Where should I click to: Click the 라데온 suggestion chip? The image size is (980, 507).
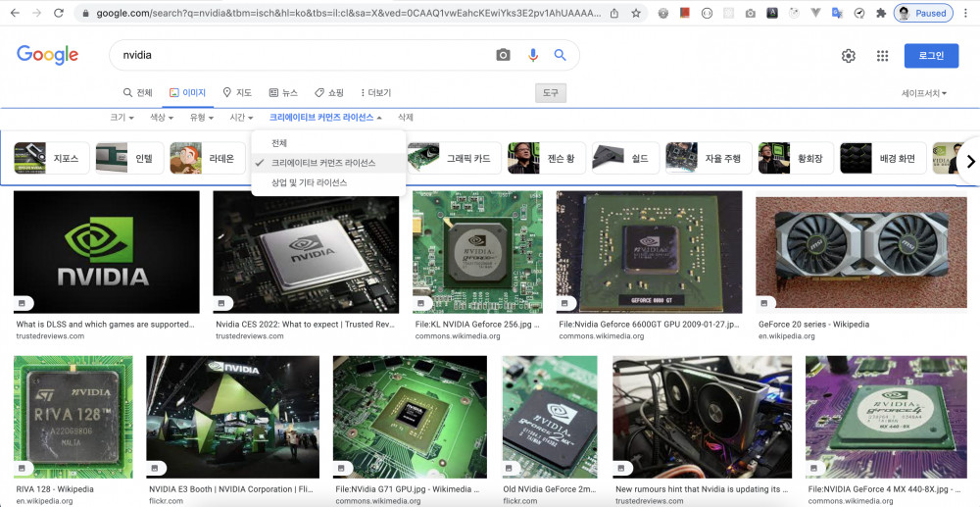(x=207, y=158)
